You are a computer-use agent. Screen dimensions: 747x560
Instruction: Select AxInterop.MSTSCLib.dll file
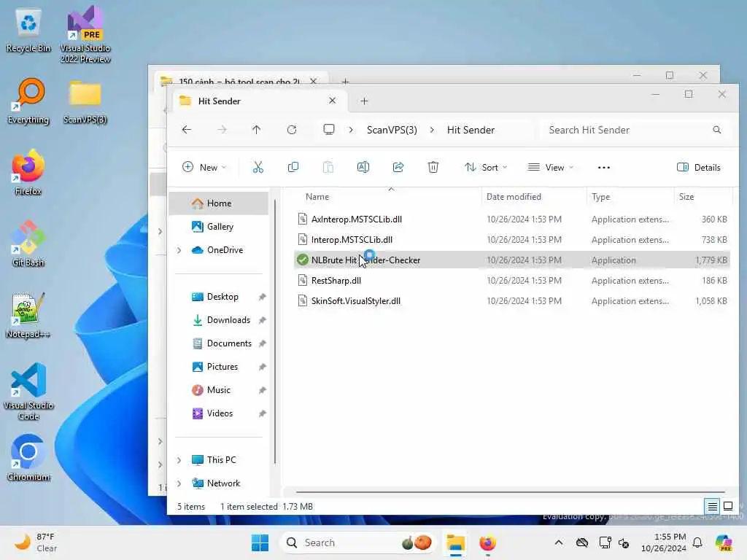point(511,219)
